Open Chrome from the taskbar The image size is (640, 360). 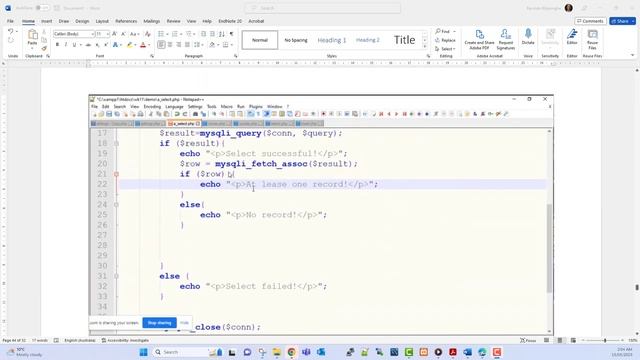click(291, 352)
